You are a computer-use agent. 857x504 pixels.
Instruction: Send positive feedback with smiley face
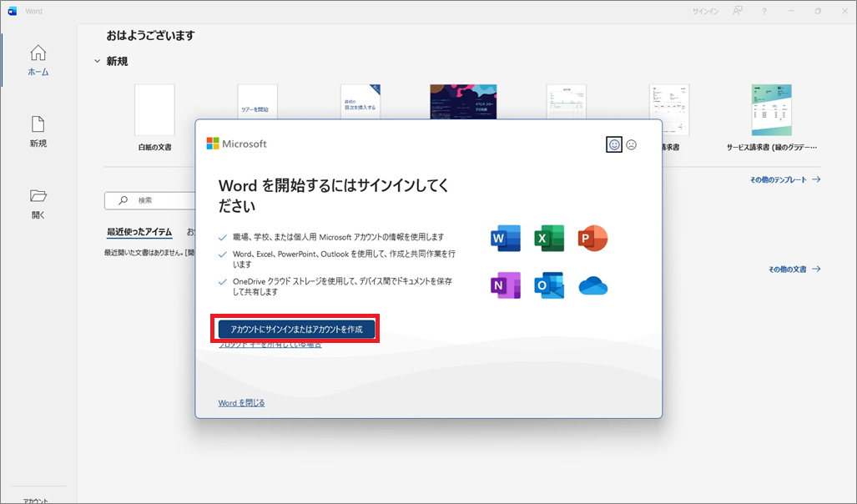click(614, 144)
